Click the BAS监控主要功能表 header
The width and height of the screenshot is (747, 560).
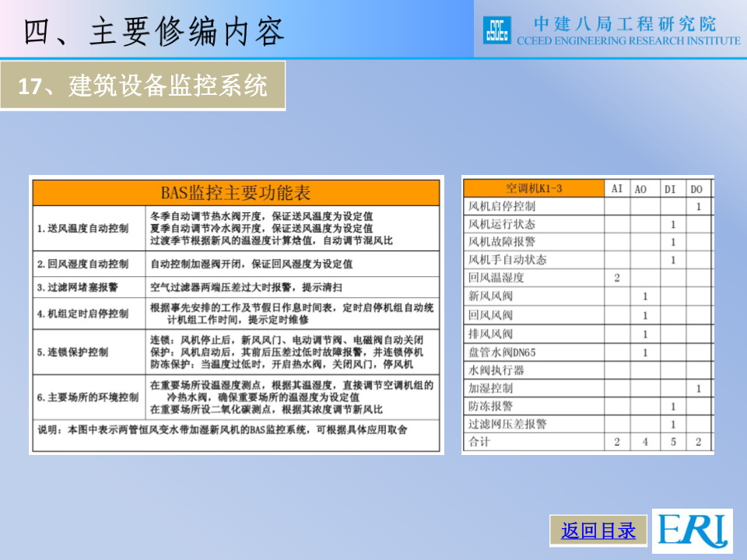coord(236,192)
